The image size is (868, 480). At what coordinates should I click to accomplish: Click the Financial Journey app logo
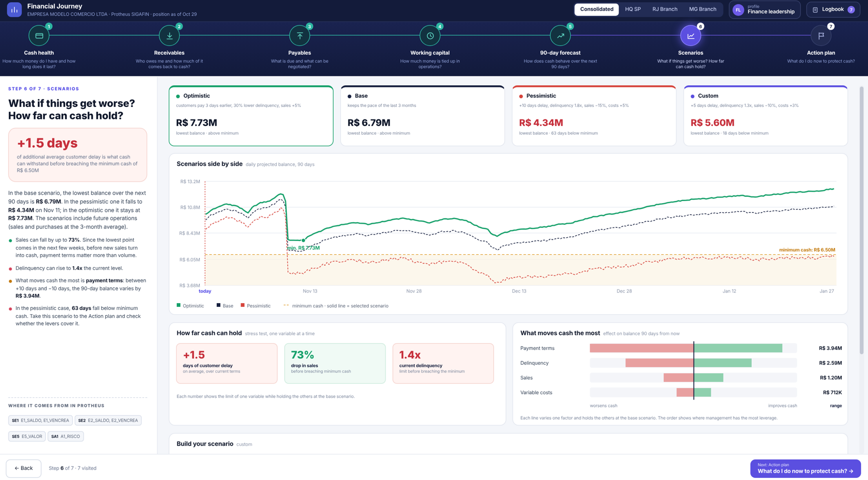[x=14, y=9]
